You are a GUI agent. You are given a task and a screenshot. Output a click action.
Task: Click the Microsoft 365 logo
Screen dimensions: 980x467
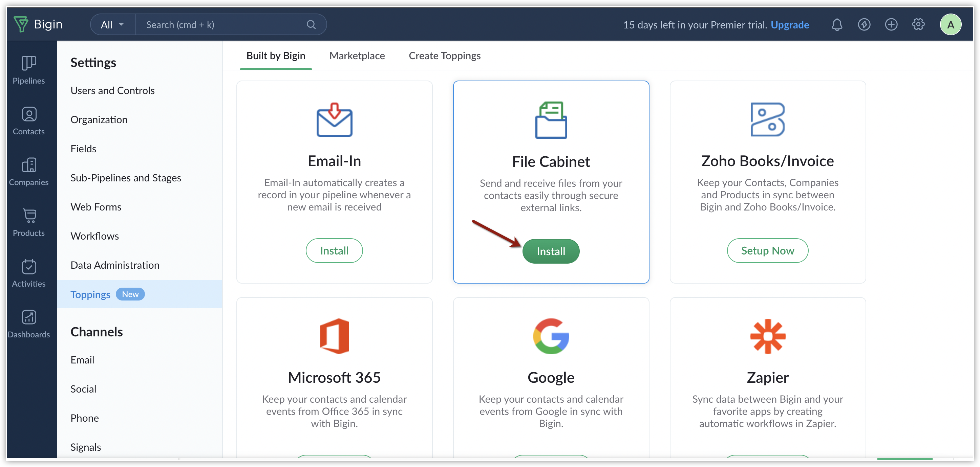334,336
